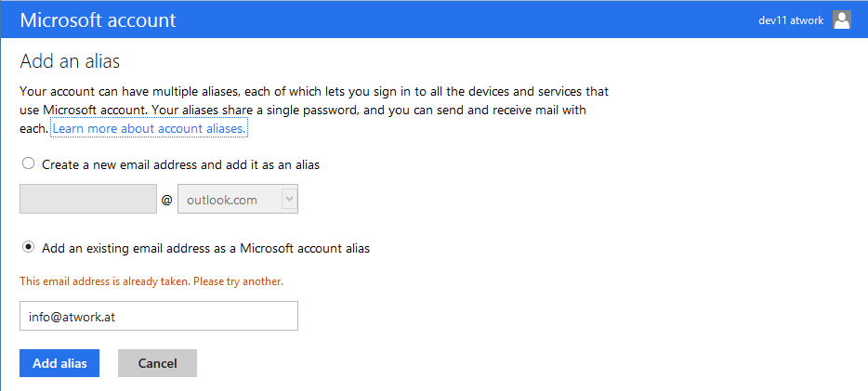Select the "Create a new email address" radio button

pyautogui.click(x=28, y=163)
